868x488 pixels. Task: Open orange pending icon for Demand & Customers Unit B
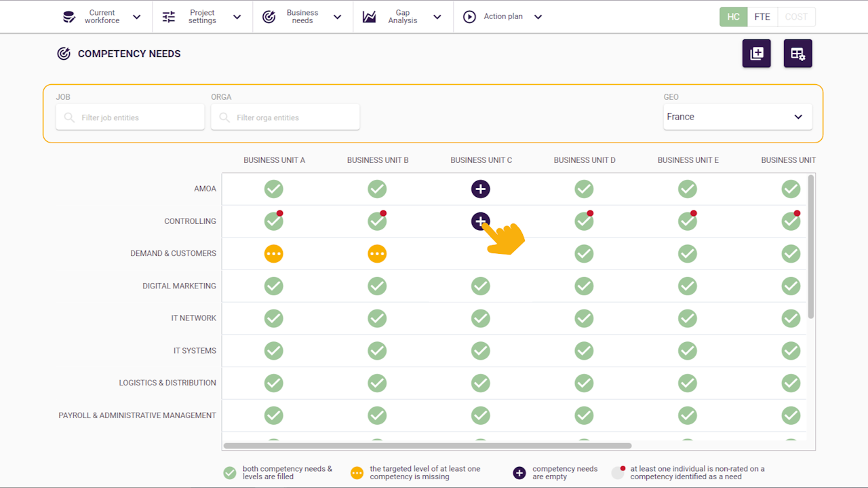tap(377, 254)
